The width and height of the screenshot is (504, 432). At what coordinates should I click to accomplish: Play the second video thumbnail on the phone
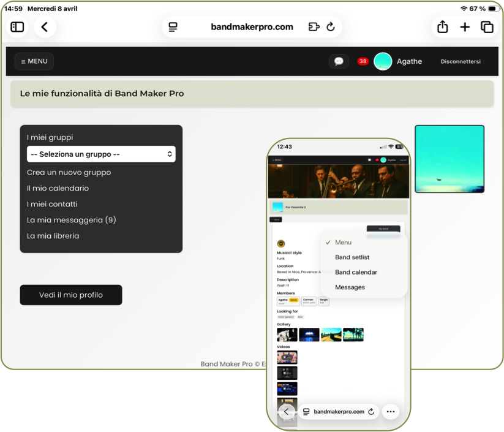coord(287,373)
